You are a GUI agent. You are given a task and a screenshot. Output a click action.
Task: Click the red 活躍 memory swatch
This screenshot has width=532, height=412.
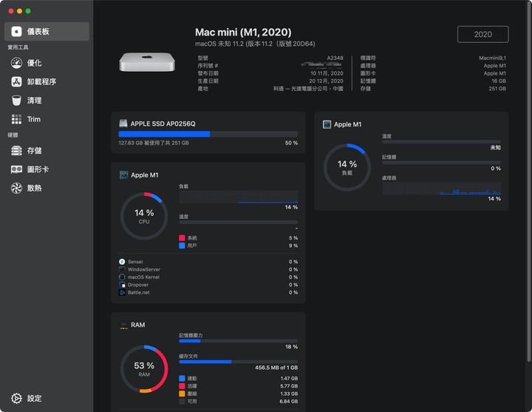coord(182,386)
